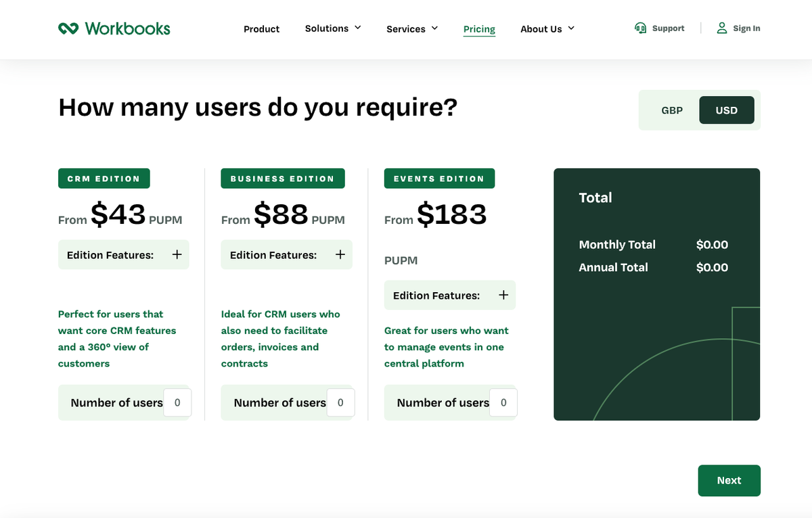812x518 pixels.
Task: Select the Product menu item
Action: click(x=261, y=28)
